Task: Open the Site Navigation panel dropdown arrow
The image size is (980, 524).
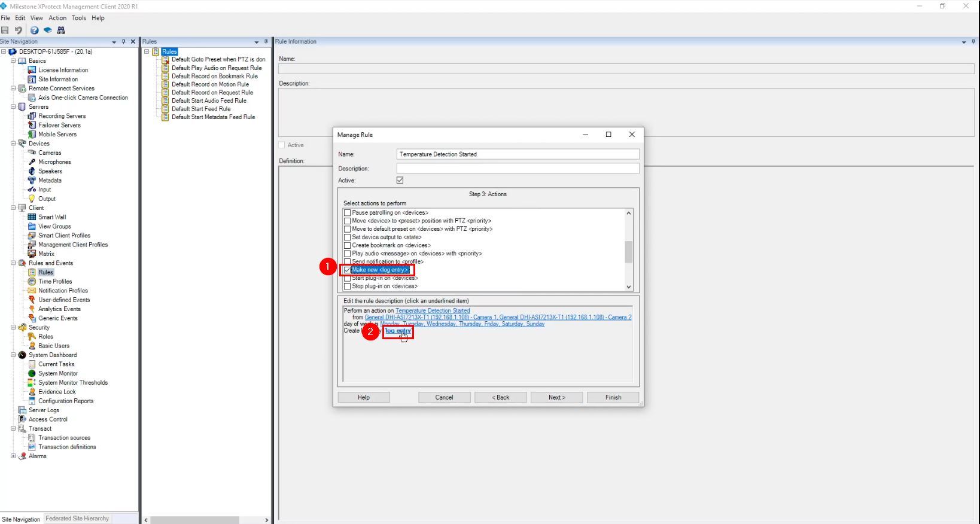Action: (114, 42)
